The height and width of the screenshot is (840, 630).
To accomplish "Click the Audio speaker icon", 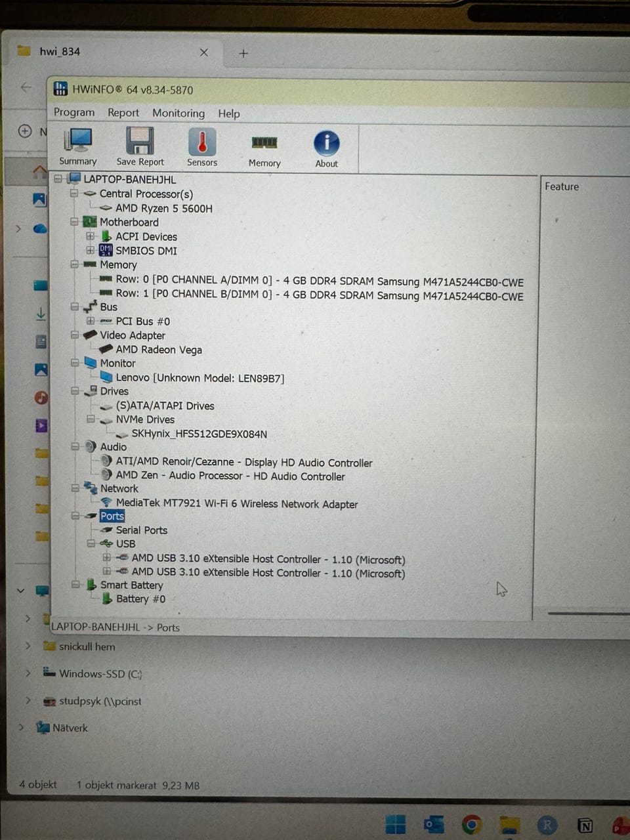I will (91, 446).
